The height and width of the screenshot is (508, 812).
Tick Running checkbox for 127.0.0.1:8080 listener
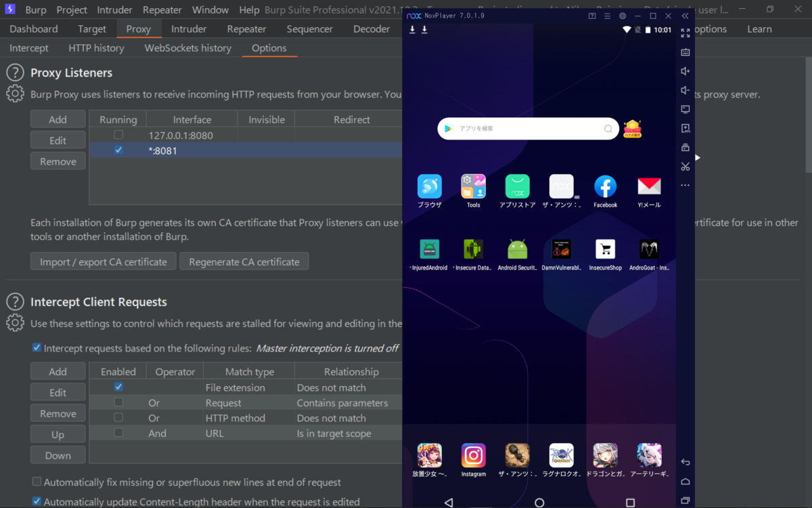tap(118, 135)
